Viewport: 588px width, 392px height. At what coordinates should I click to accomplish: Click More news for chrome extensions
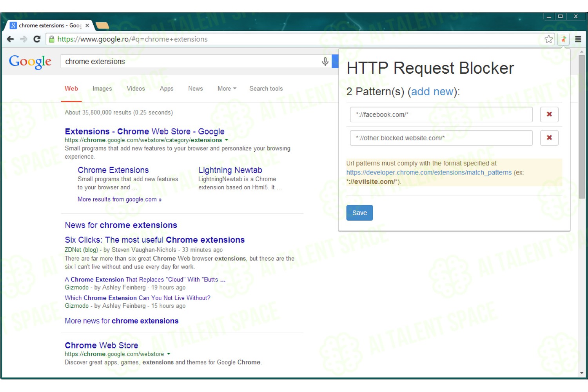[122, 321]
